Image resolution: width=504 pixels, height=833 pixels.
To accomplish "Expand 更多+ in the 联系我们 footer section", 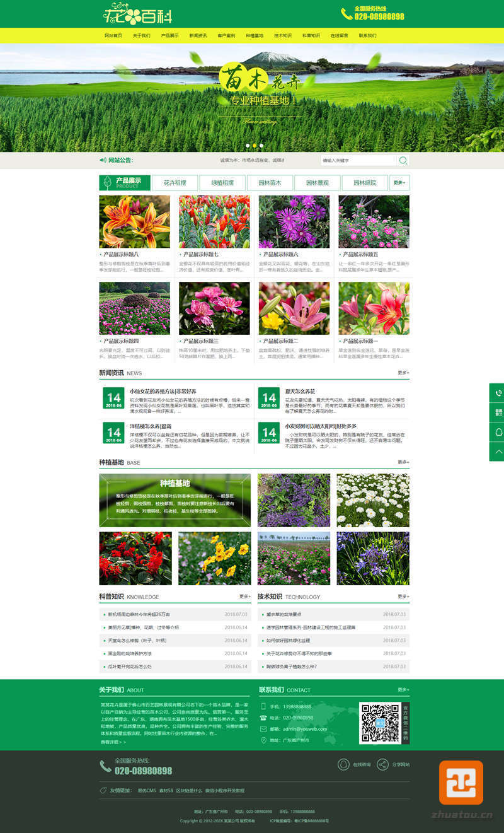I will point(403,689).
